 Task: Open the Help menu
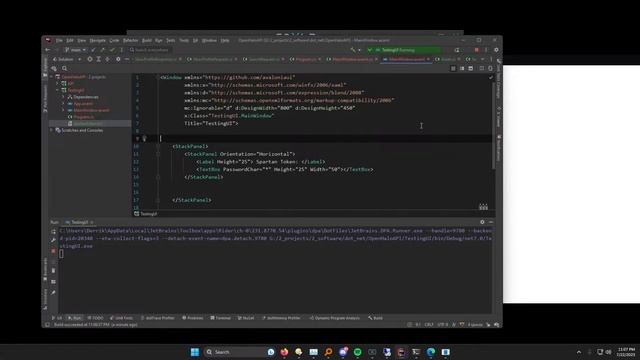click(224, 40)
